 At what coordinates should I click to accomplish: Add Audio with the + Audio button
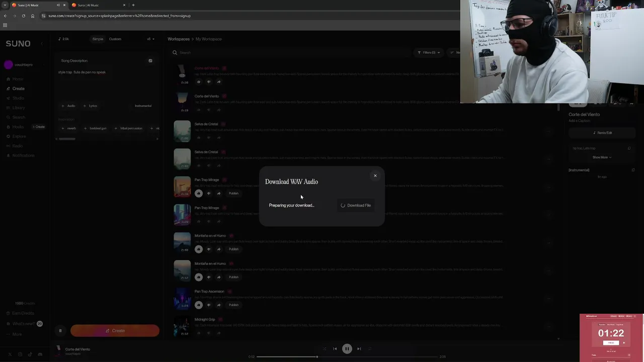[x=68, y=106]
